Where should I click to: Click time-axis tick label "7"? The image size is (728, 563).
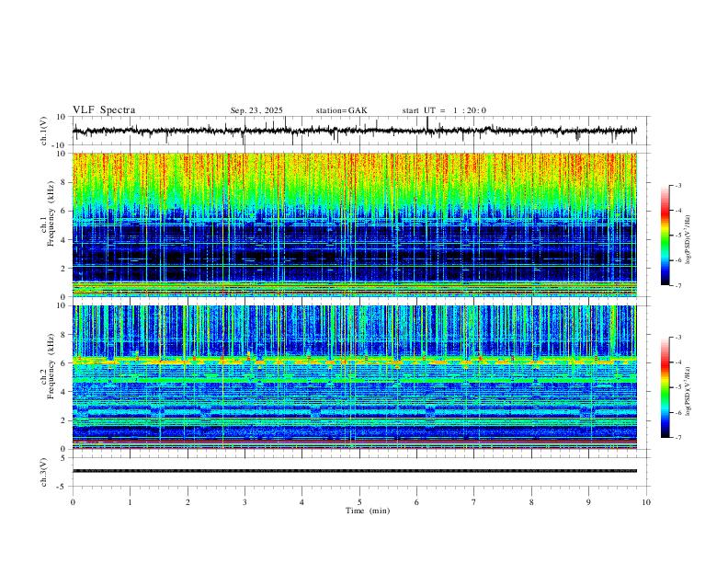[x=474, y=502]
